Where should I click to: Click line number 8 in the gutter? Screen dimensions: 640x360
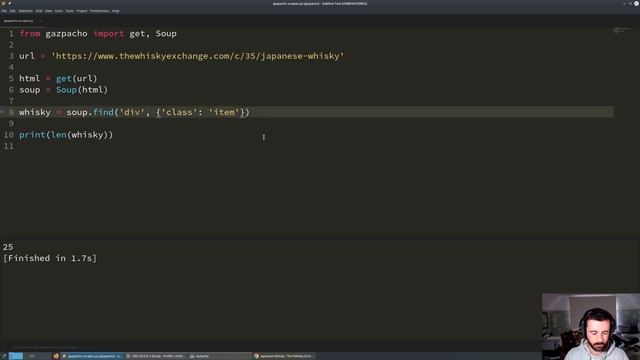(x=11, y=112)
